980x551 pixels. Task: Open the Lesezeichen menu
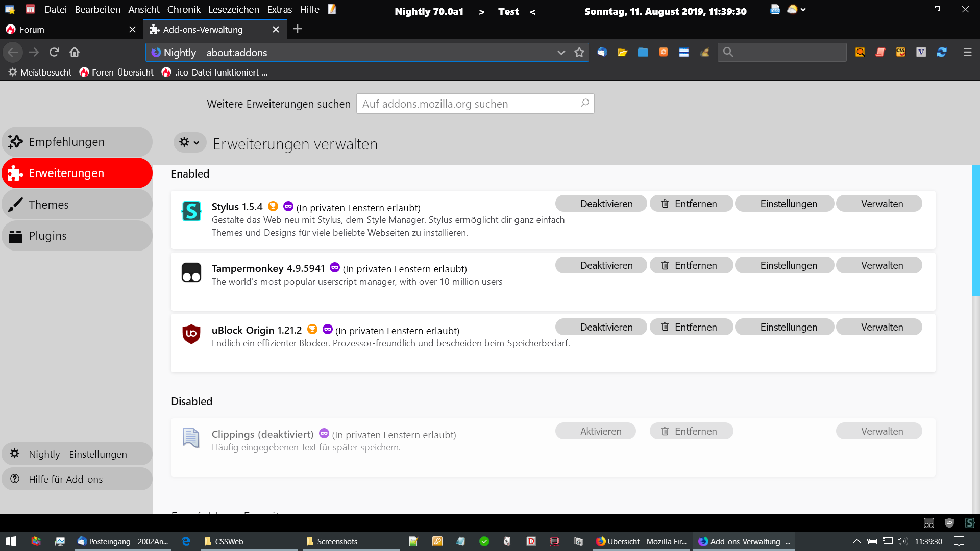[x=233, y=9]
